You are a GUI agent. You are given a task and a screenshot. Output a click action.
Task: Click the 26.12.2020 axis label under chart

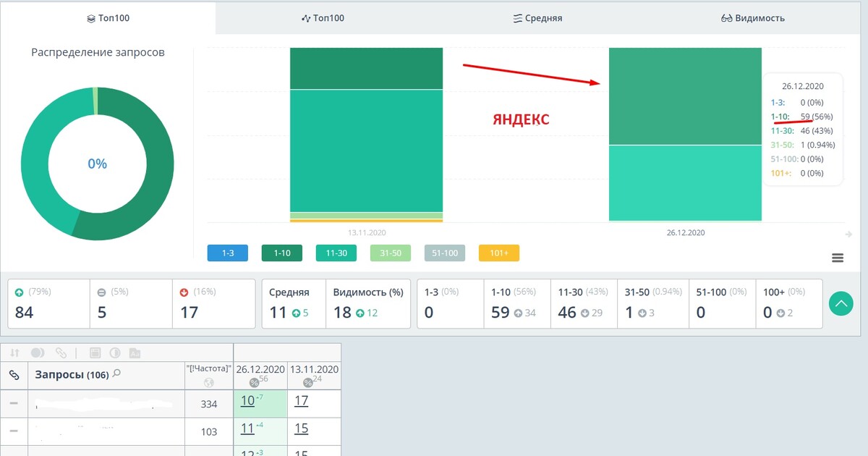(x=686, y=233)
